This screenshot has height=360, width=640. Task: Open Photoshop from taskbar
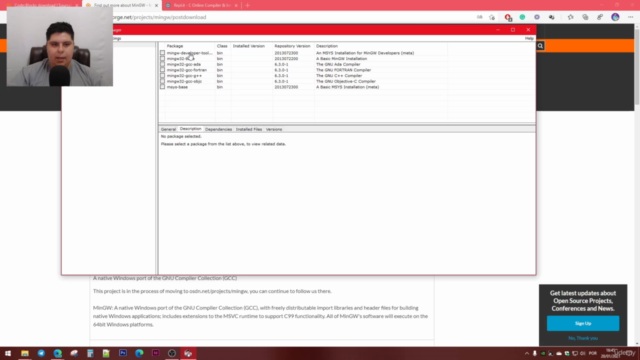pyautogui.click(x=123, y=353)
